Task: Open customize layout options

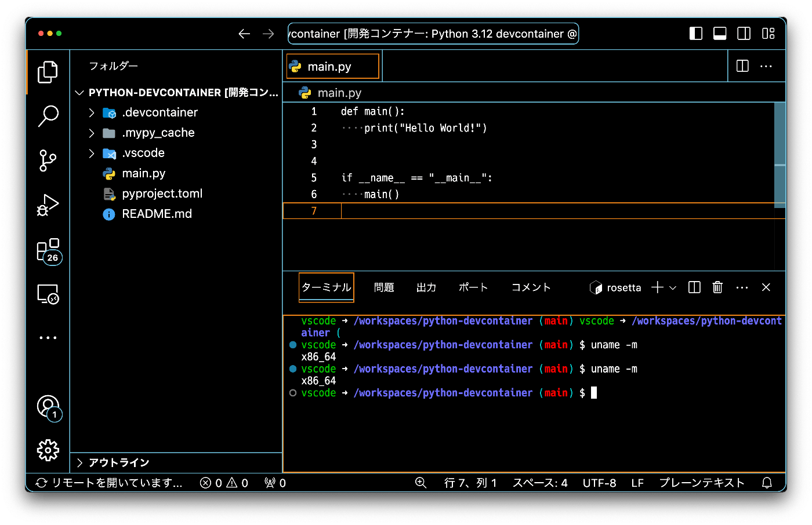Action: [768, 34]
